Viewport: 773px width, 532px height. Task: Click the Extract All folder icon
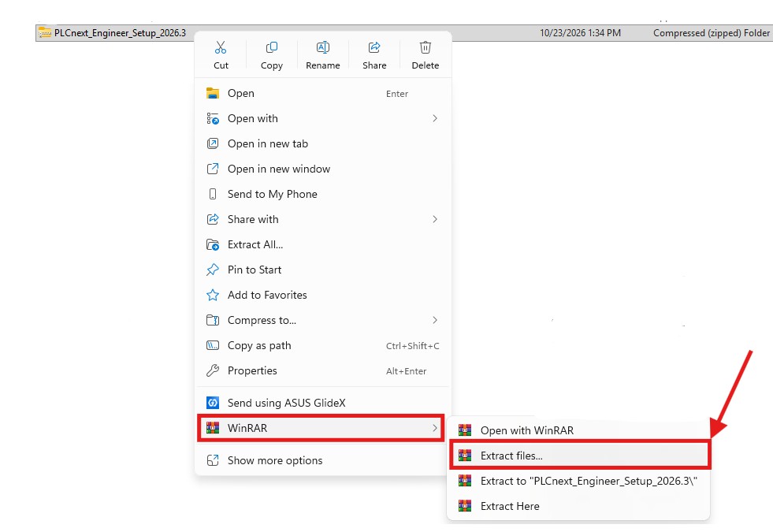tap(213, 244)
